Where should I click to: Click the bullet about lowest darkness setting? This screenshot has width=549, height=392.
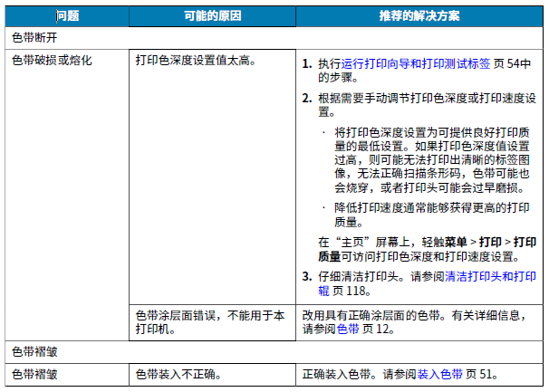pyautogui.click(x=432, y=160)
